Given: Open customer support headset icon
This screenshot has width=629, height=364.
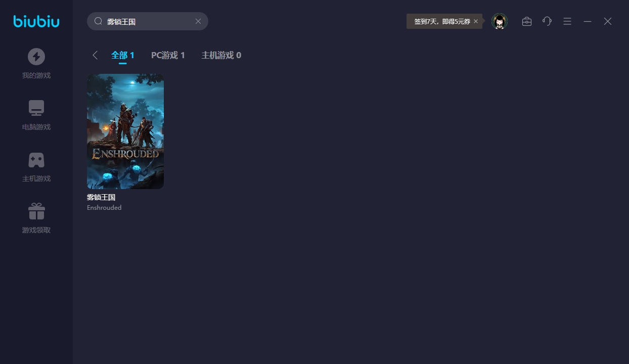Looking at the screenshot, I should click(547, 21).
